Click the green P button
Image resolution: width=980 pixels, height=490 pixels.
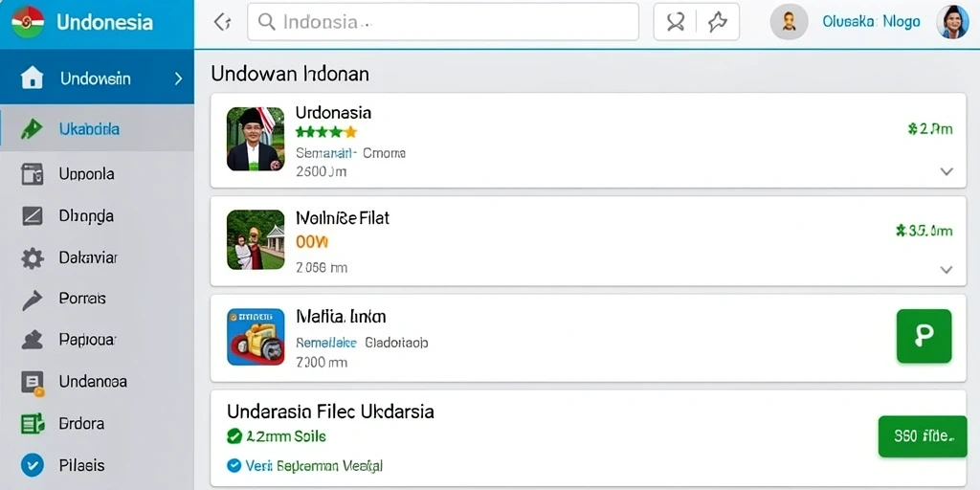coord(924,336)
